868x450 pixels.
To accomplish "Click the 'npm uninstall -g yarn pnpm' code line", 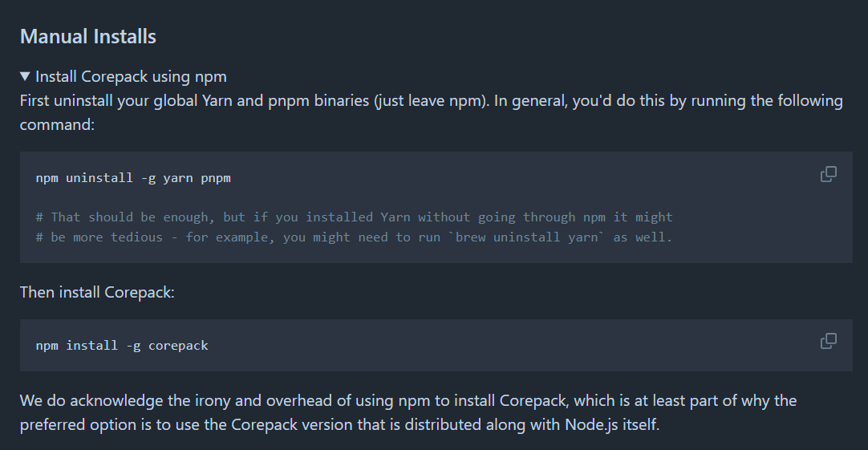I will click(133, 178).
